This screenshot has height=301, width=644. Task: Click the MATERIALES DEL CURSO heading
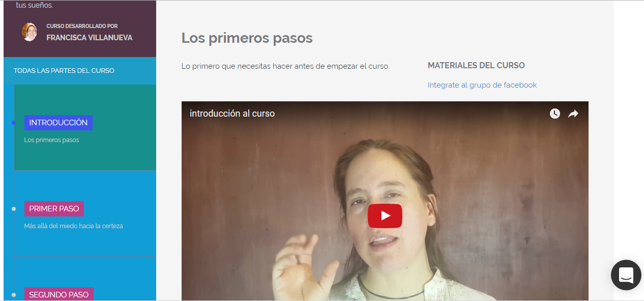tap(476, 65)
